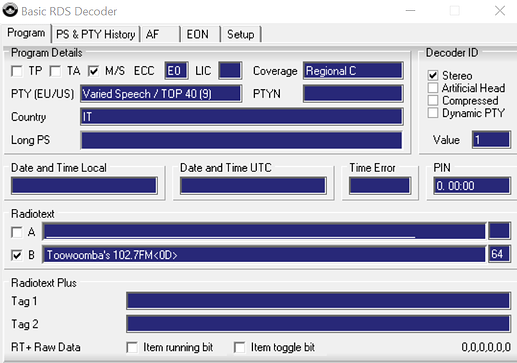Click the empty LIC field
517x363 pixels.
click(230, 71)
